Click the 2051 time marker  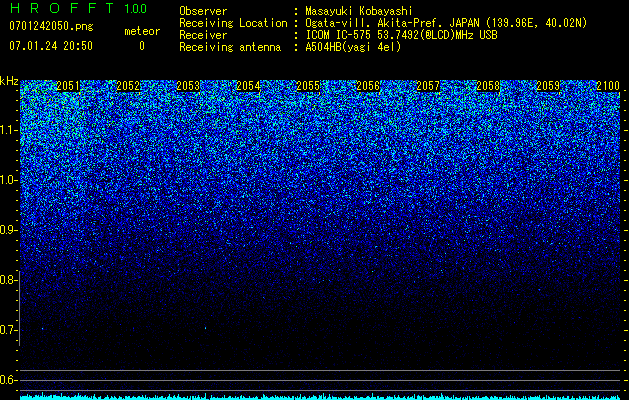point(68,86)
